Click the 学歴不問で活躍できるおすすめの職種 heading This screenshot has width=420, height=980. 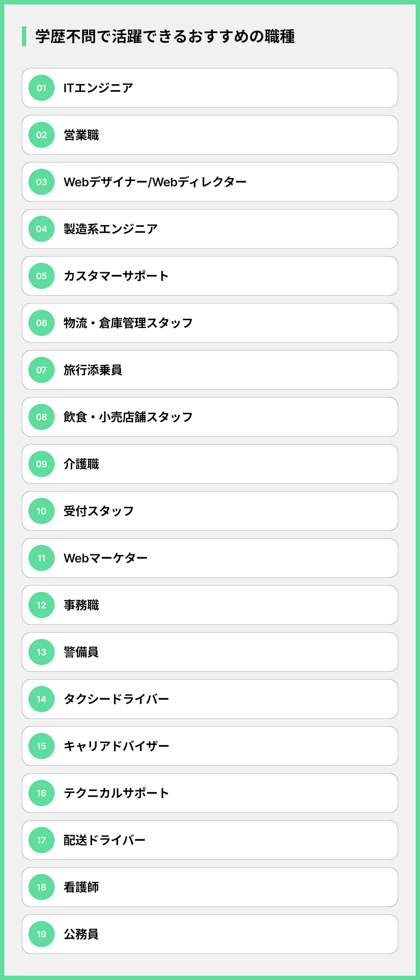[x=165, y=36]
